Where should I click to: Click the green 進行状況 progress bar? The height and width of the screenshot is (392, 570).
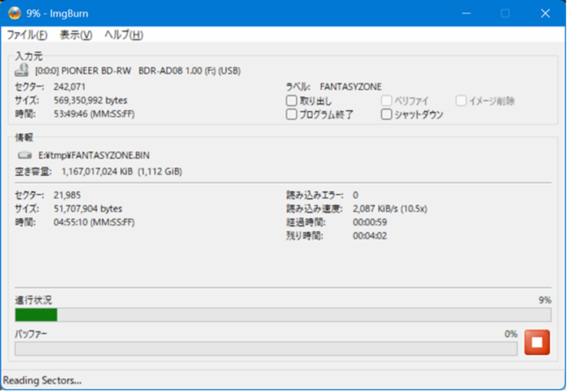pyautogui.click(x=283, y=315)
